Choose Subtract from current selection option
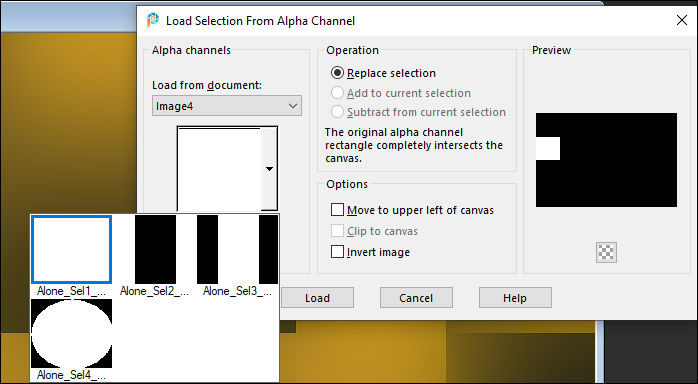The height and width of the screenshot is (384, 698). pos(338,112)
